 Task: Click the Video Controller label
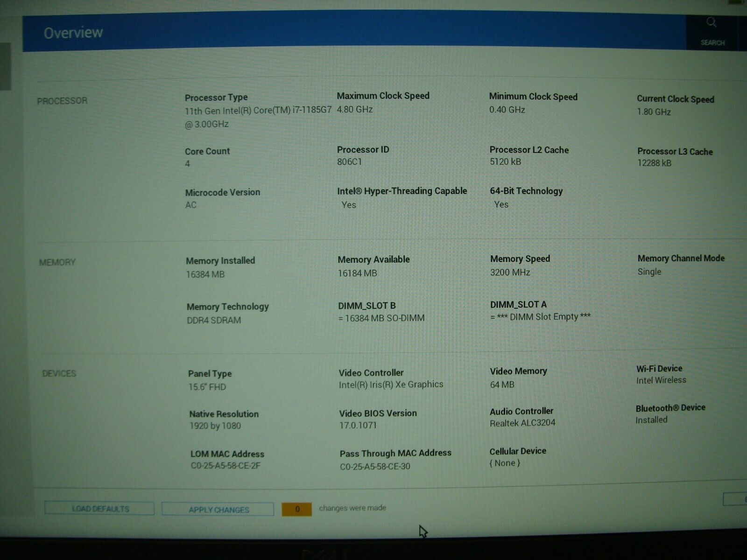pyautogui.click(x=371, y=373)
